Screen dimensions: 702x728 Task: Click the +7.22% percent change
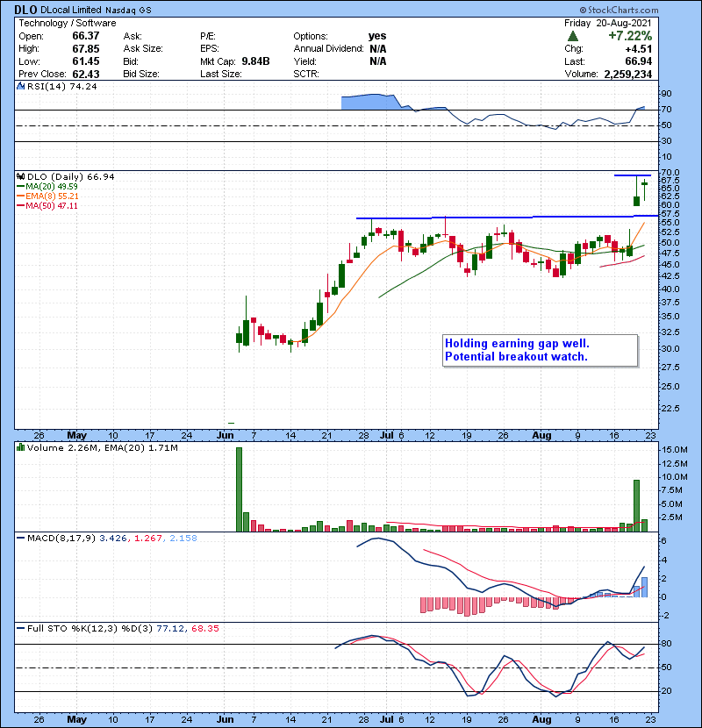pos(630,36)
